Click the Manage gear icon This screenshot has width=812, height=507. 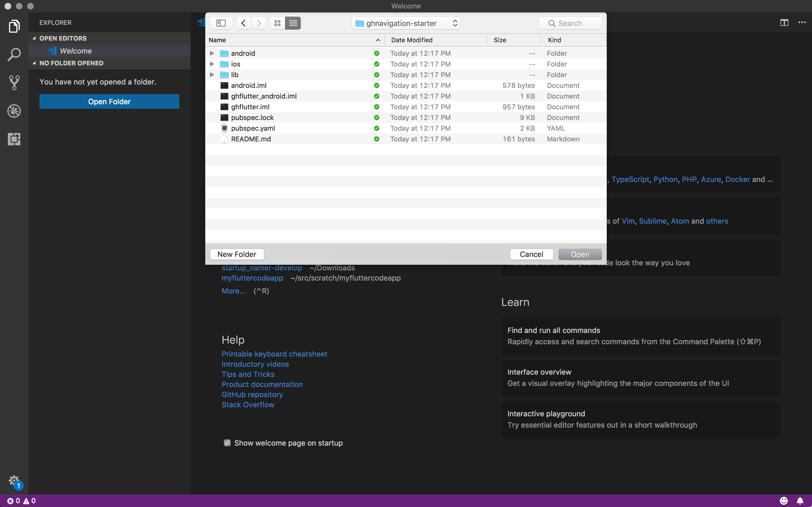coord(14,481)
